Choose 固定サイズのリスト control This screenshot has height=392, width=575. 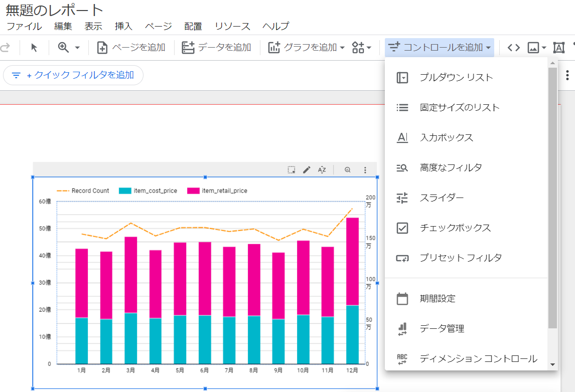click(466, 107)
